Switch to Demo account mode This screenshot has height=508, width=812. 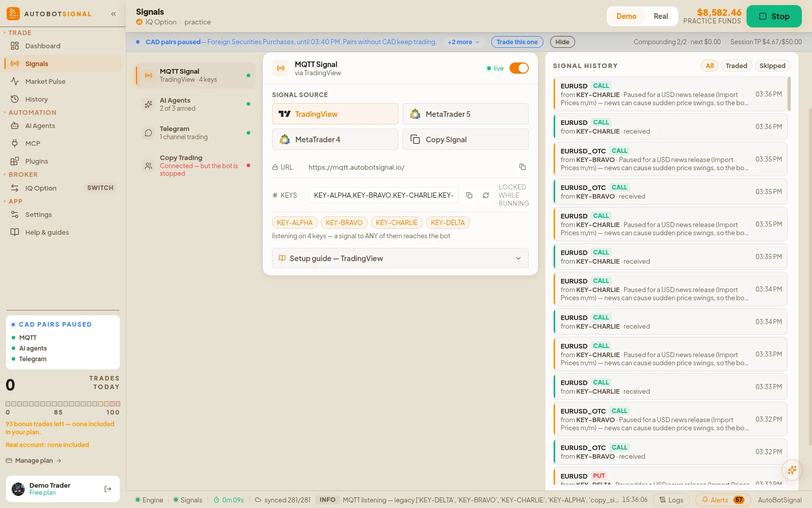[x=626, y=16]
